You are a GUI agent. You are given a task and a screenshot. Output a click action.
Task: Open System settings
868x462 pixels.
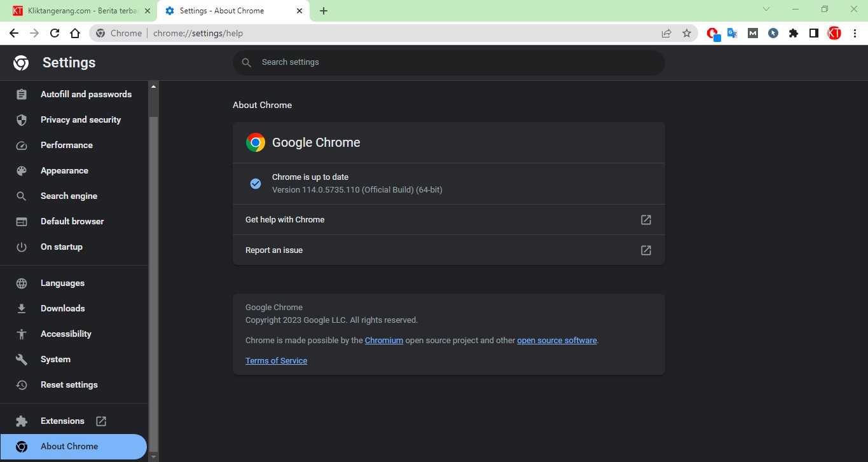click(74, 359)
